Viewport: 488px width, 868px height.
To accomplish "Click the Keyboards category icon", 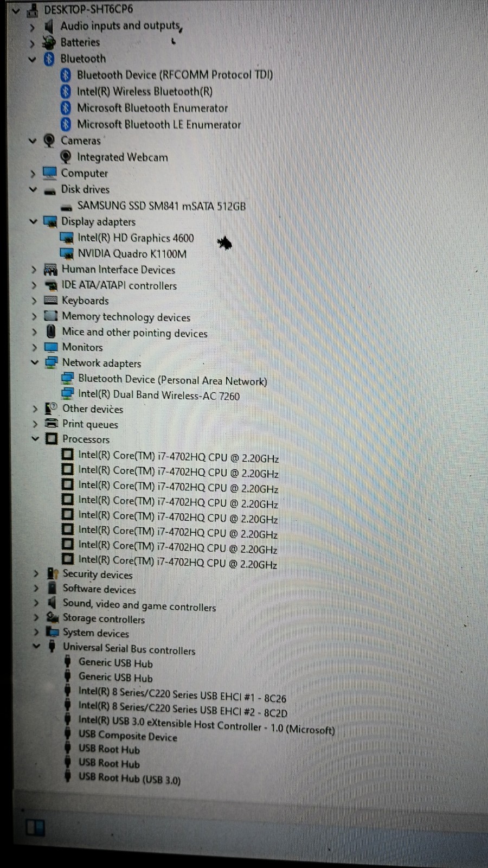I will point(51,301).
